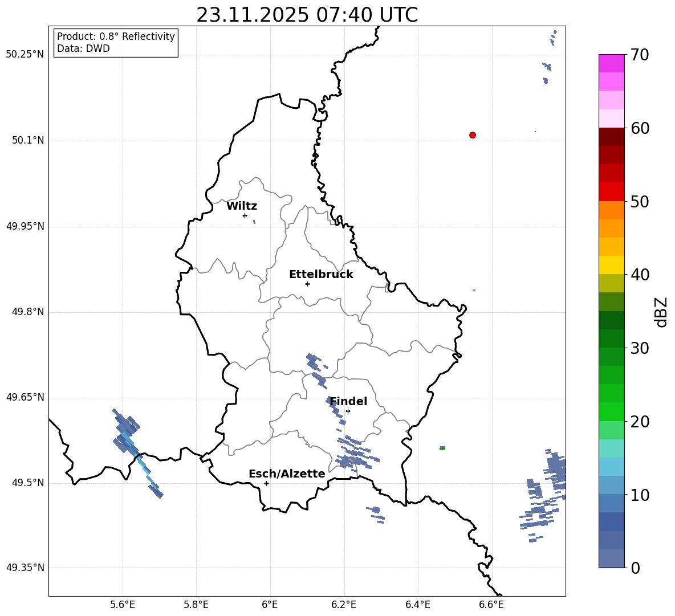The image size is (675, 616).
Task: Click the colorbar 70 tick label
Action: 640,55
